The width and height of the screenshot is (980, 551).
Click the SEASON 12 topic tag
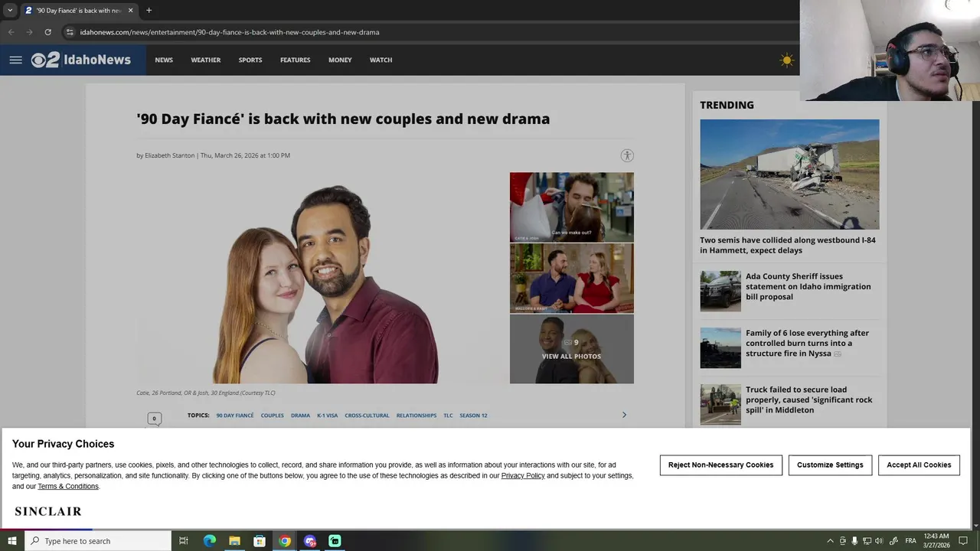pos(473,416)
